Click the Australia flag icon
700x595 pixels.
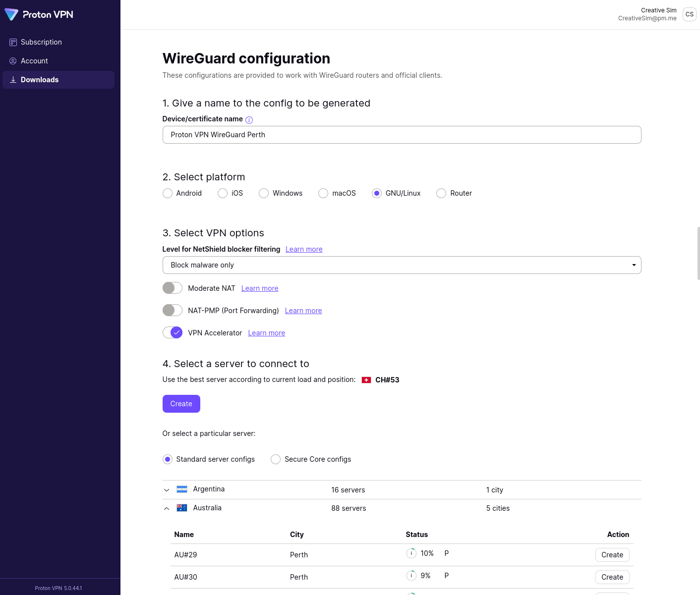click(x=182, y=508)
